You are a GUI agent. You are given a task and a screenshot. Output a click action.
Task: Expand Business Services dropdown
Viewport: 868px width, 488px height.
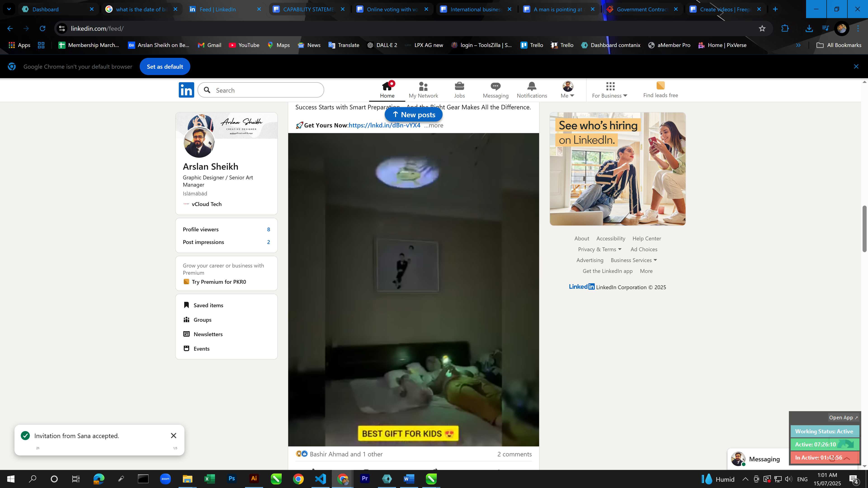coord(634,260)
